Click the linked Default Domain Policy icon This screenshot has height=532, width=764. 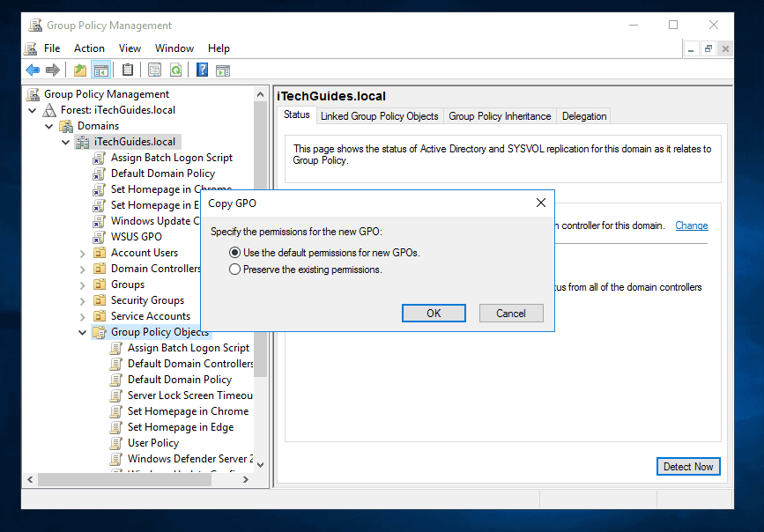pos(100,174)
